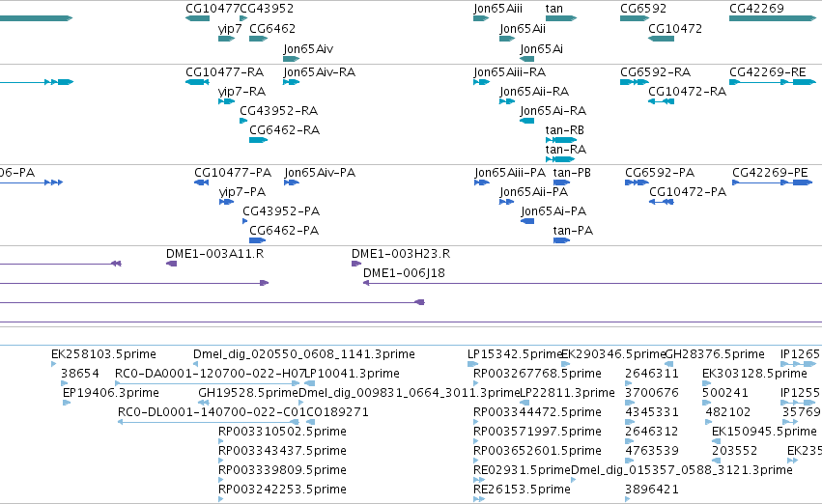The width and height of the screenshot is (822, 504).
Task: Select protein tan-PB
Action: (561, 182)
